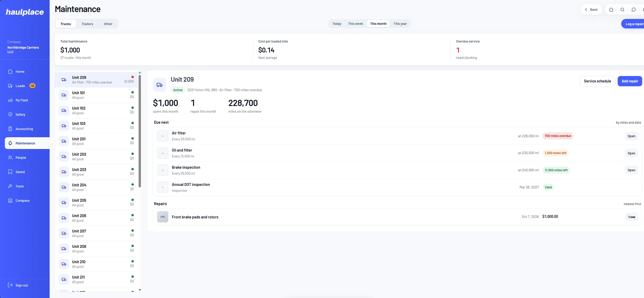Screen dimensions: 644x298
Task: Open the Service schedule button
Action: (597, 81)
